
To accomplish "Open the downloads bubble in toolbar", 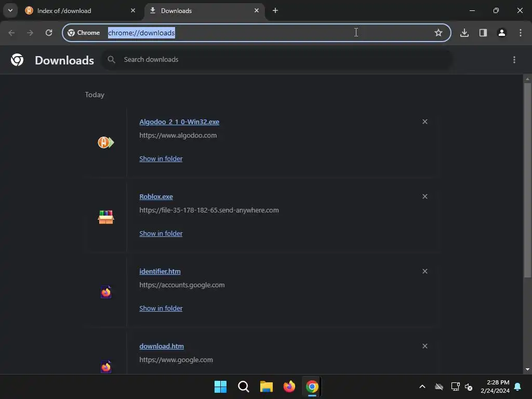I will [464, 33].
